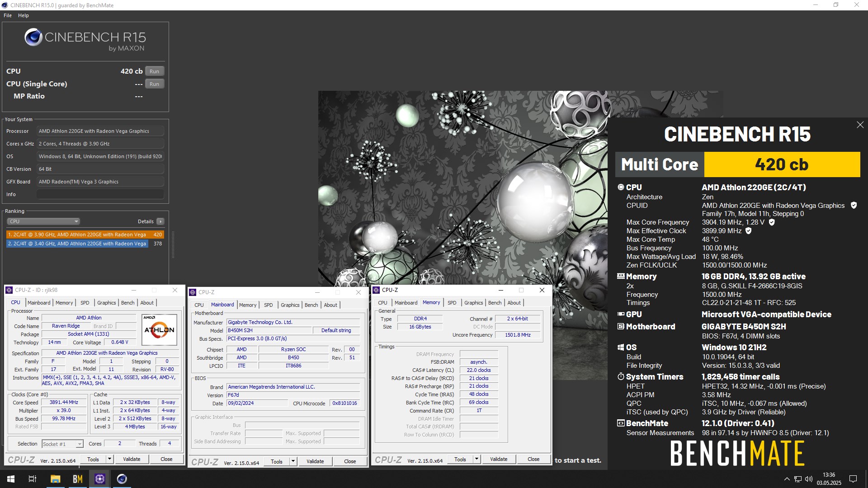
Task: Click the Cinebench R15 logo sphere
Action: point(33,38)
